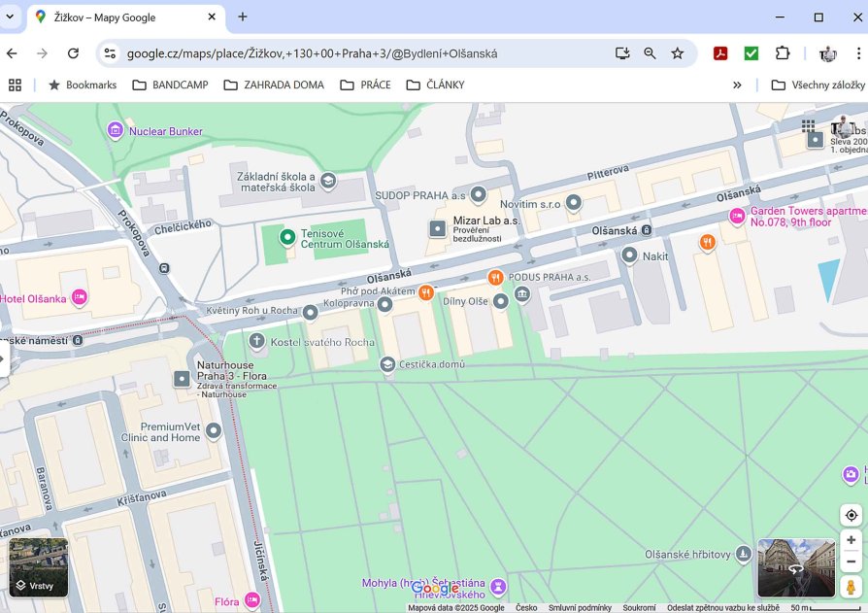Image resolution: width=868 pixels, height=613 pixels.
Task: Click the PODUS PRAHA a.s. restaurant marker
Action: pyautogui.click(x=495, y=277)
